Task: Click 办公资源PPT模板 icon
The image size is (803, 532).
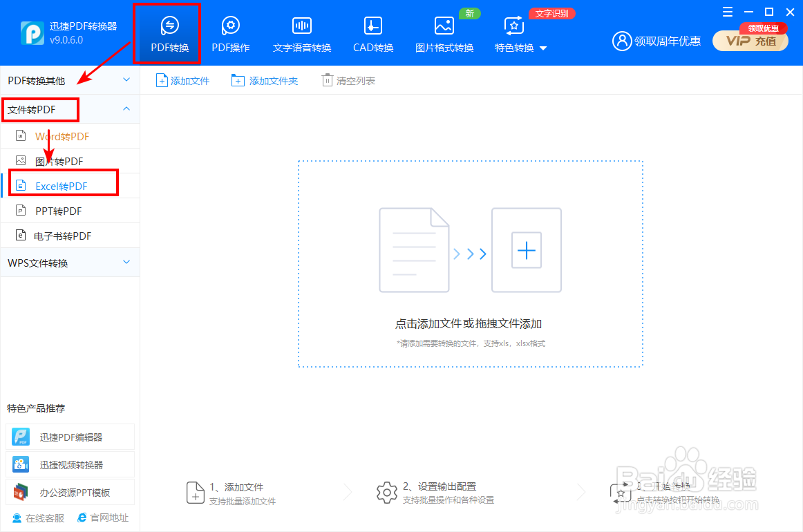Action: click(21, 492)
